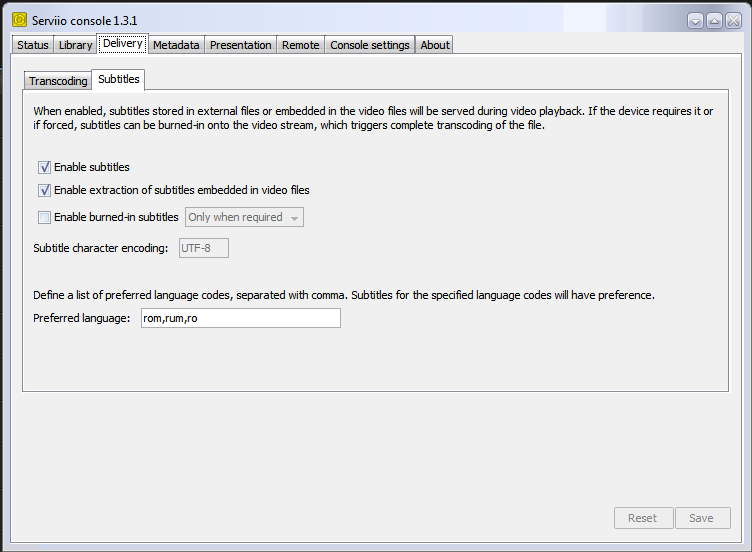Switch to the Transcoding sub-tab
The image size is (752, 552).
[x=58, y=81]
